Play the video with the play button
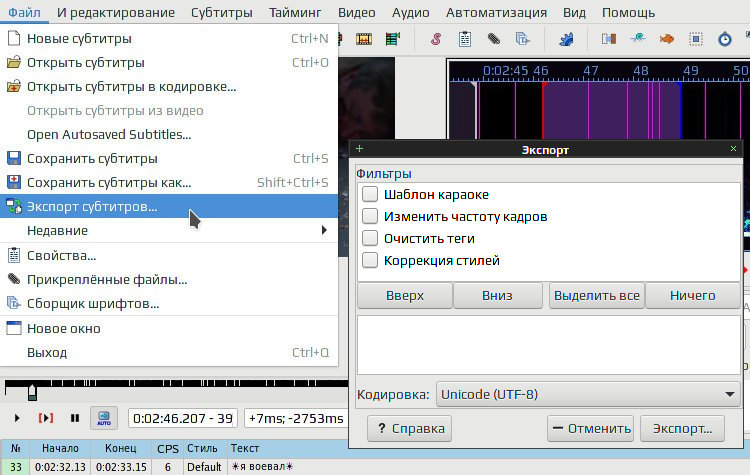 [17, 418]
